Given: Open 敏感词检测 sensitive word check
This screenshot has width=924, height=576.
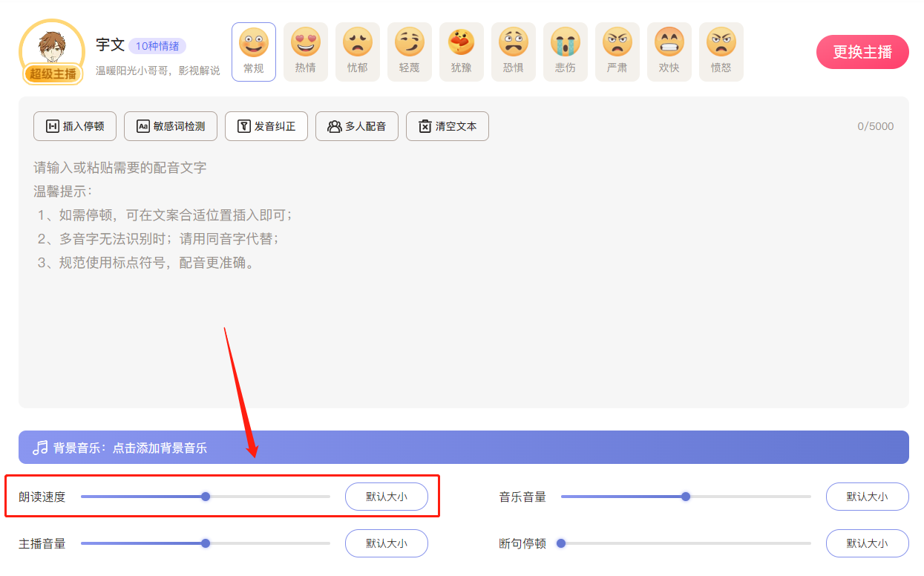Looking at the screenshot, I should pos(170,126).
